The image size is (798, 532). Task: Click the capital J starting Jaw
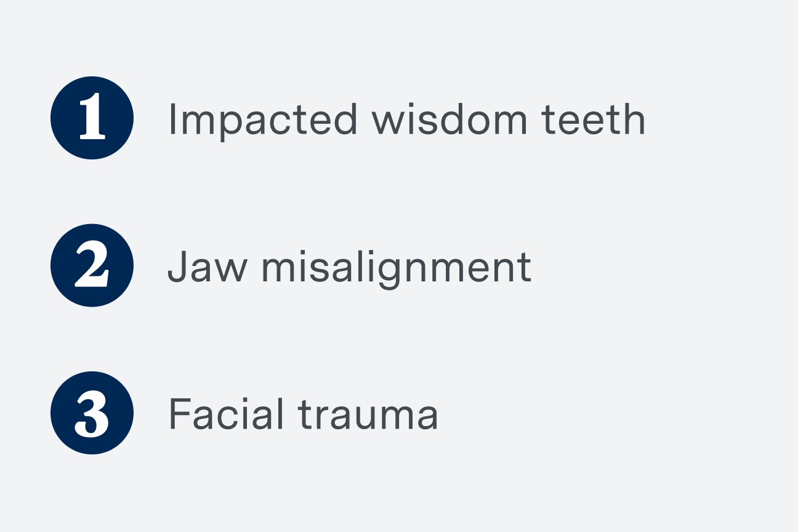point(178,267)
